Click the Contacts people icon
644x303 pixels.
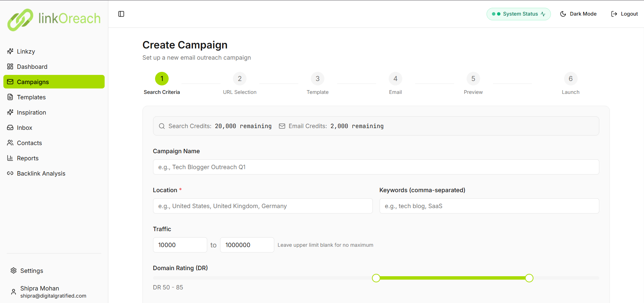coord(10,143)
